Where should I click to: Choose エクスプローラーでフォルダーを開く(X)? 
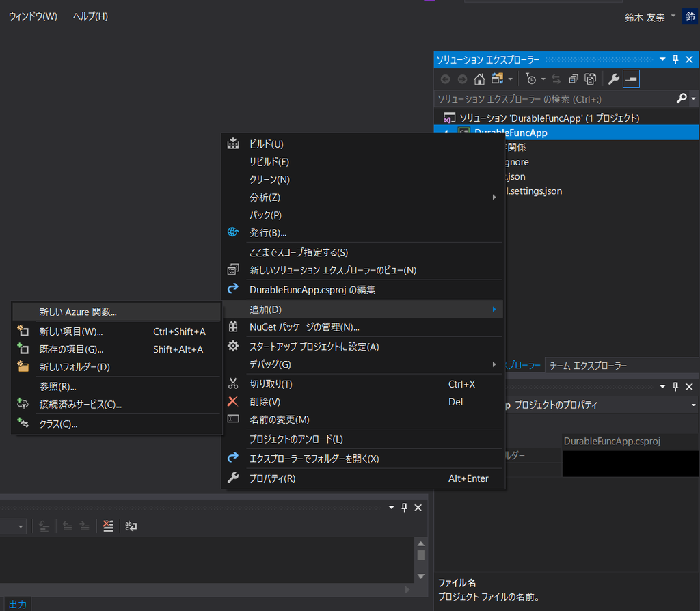363,459
